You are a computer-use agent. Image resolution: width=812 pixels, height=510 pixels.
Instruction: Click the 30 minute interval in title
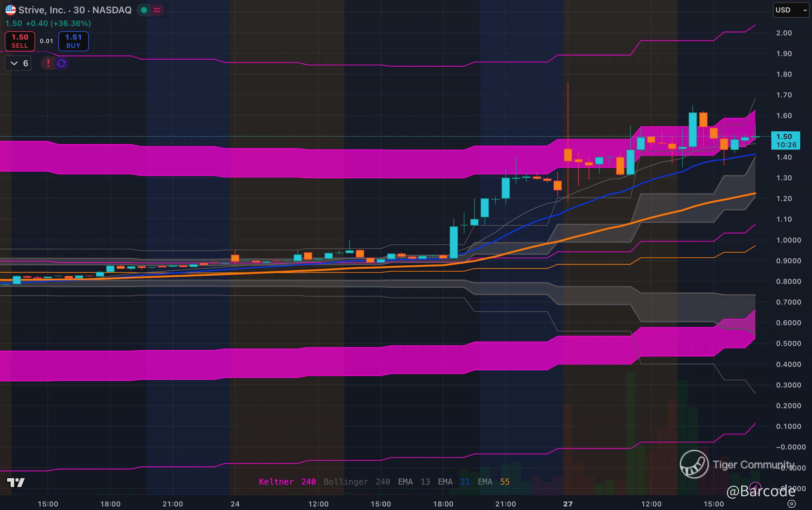pos(79,10)
